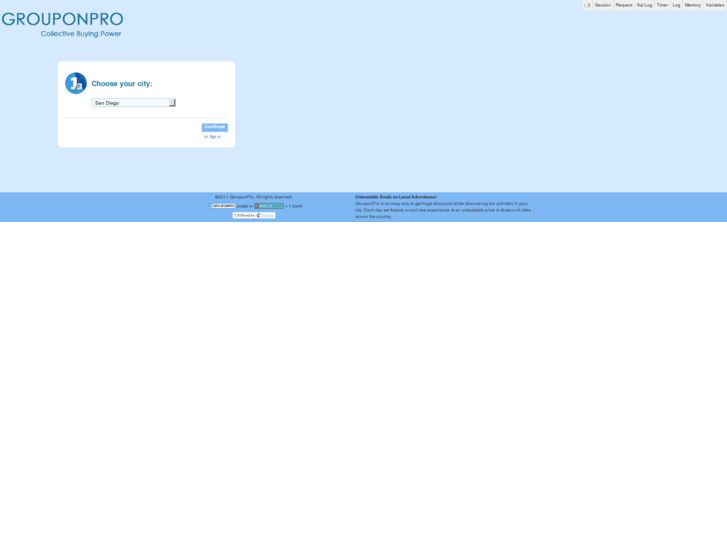The width and height of the screenshot is (727, 545).
Task: Click the framework badge after 'made in'
Action: (x=269, y=206)
